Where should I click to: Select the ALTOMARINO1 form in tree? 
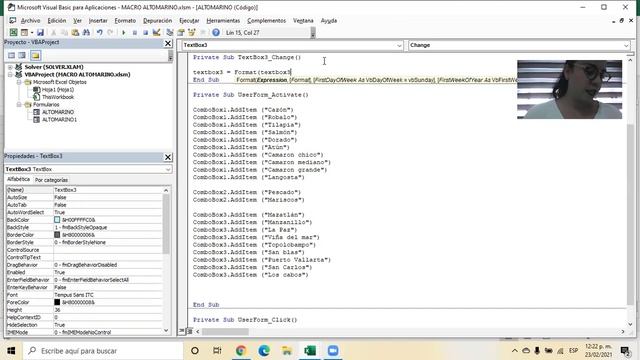coord(60,120)
